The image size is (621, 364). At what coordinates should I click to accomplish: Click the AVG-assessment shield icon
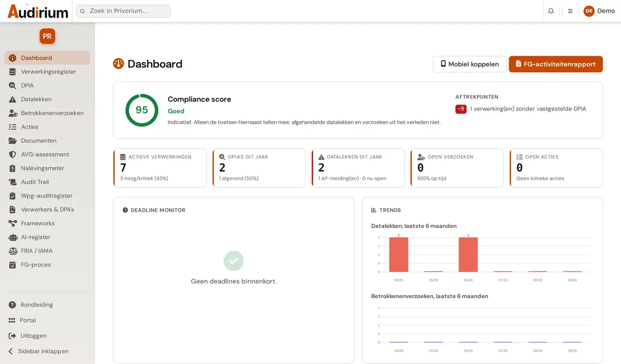(x=13, y=155)
